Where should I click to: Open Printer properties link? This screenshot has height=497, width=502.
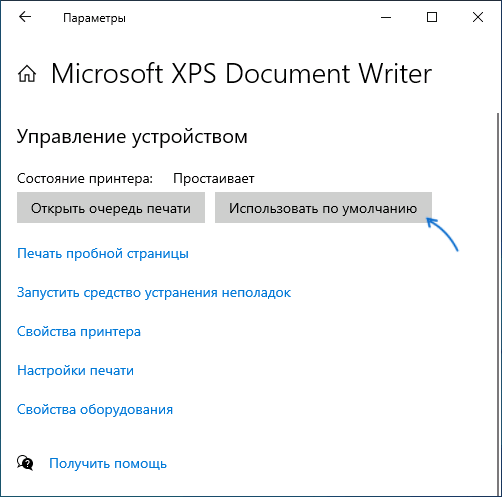coord(79,332)
